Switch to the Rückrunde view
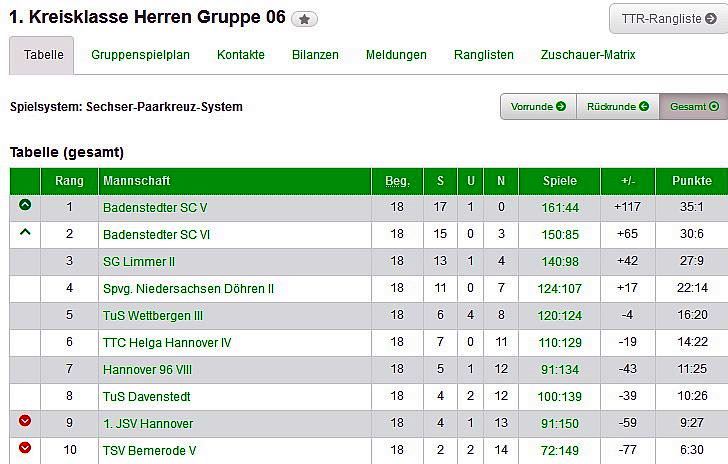Viewport: 728px width, 464px height. click(x=617, y=106)
